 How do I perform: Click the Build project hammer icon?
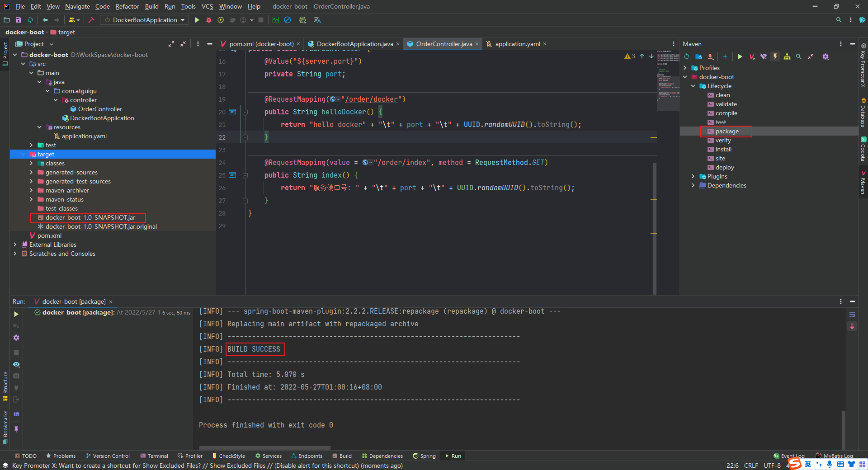[91, 20]
